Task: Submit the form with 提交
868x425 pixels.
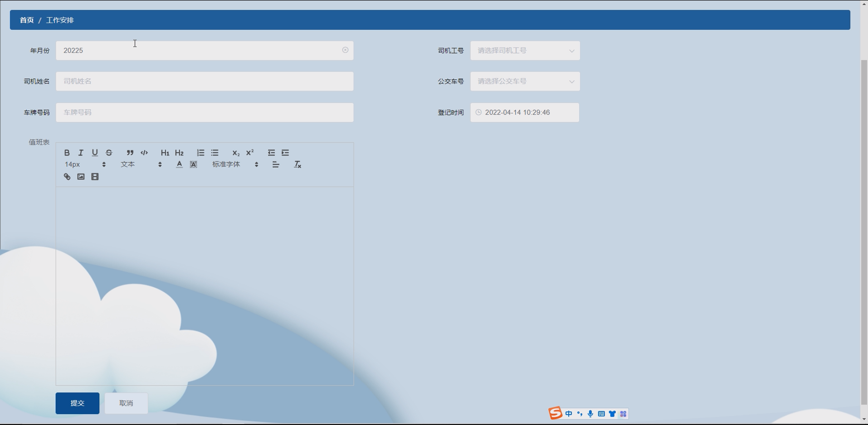Action: [x=78, y=403]
